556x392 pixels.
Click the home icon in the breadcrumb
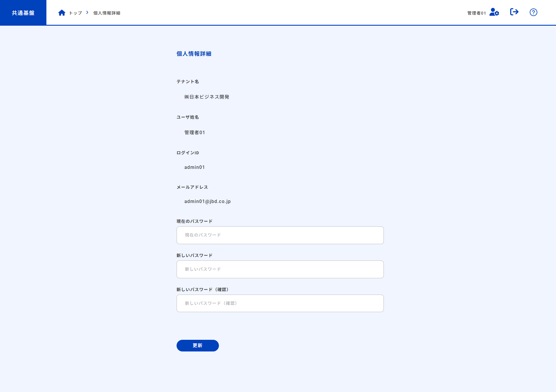62,12
